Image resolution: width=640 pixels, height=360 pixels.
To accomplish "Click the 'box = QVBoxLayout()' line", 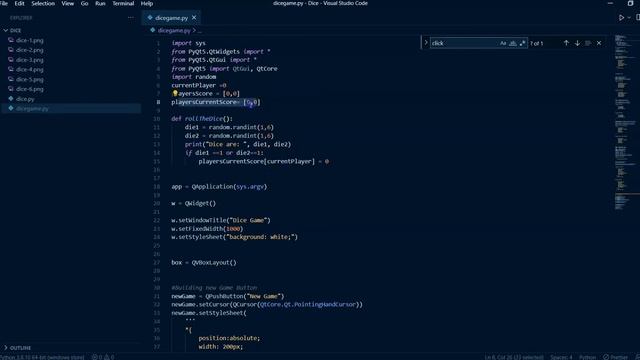I will 204,262.
